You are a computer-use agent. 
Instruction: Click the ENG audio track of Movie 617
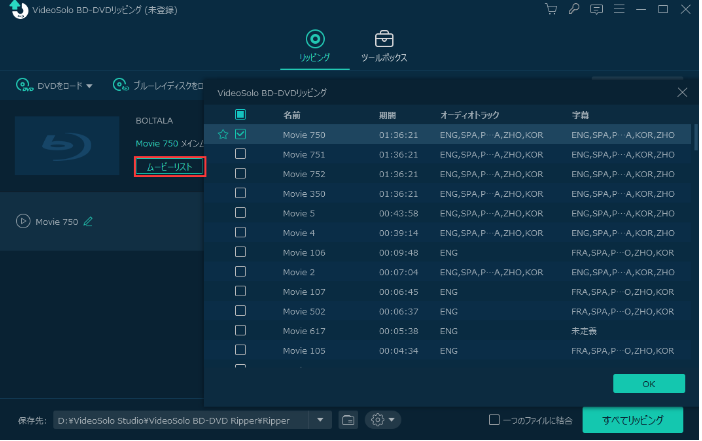[449, 331]
